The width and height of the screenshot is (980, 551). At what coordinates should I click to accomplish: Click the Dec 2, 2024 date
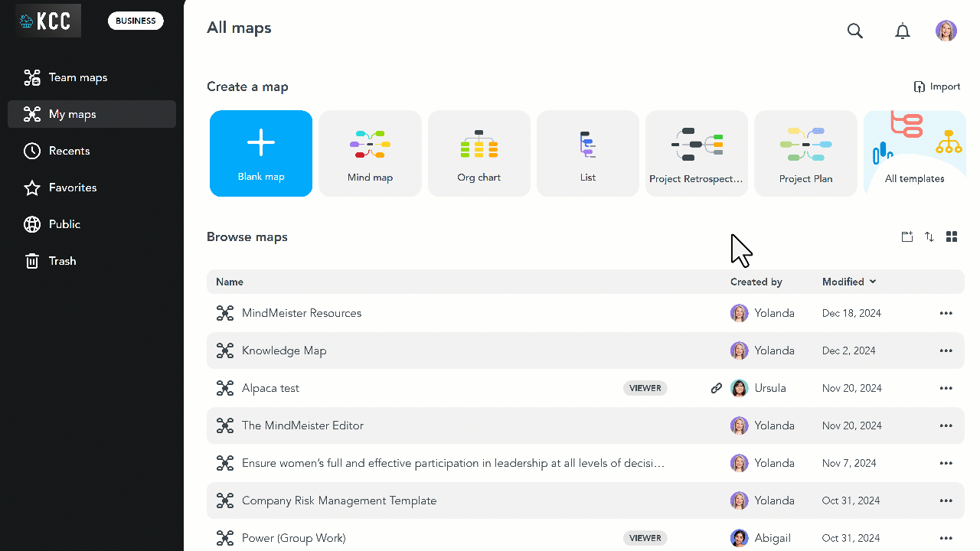click(849, 350)
